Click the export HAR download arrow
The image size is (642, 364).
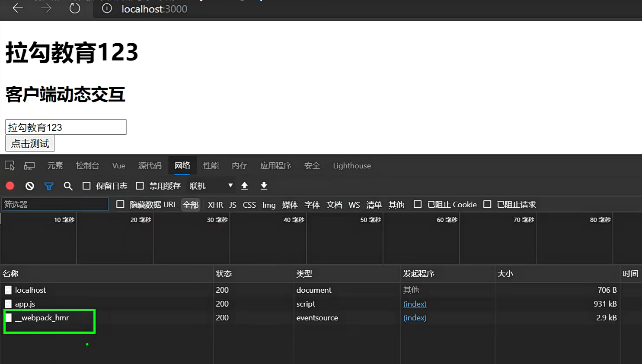click(264, 186)
